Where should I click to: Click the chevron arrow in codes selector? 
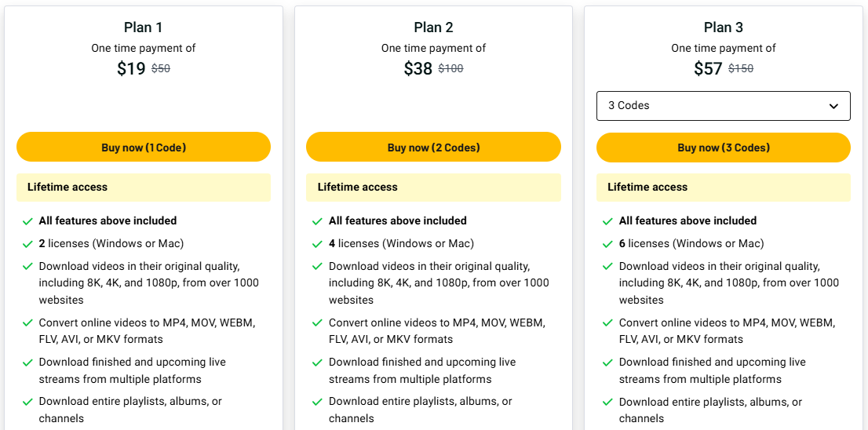(x=833, y=107)
